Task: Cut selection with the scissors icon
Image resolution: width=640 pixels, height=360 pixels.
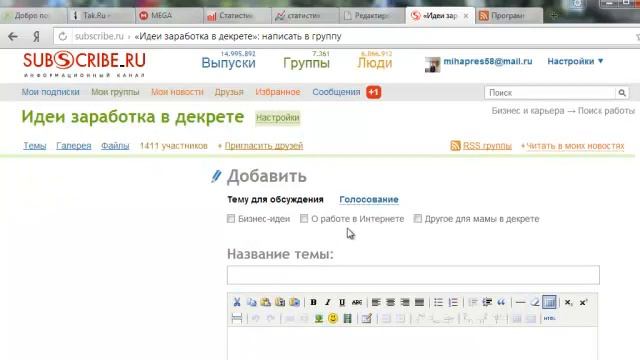Action: click(x=236, y=302)
